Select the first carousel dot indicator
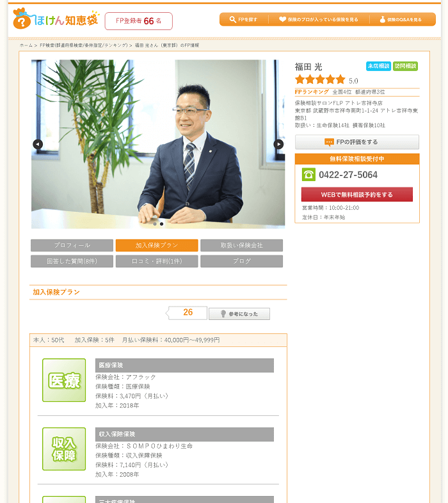Screen dimensions: 448x503 coord(155,224)
